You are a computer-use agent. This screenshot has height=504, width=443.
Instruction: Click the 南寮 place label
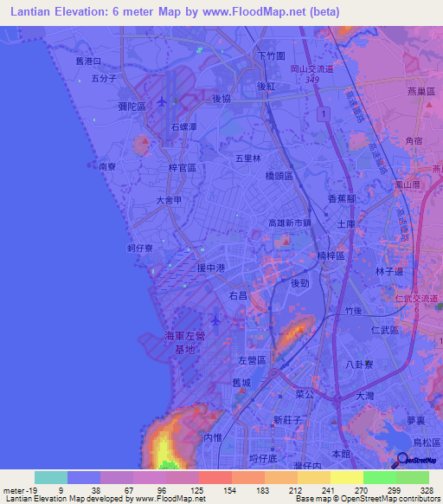[107, 166]
